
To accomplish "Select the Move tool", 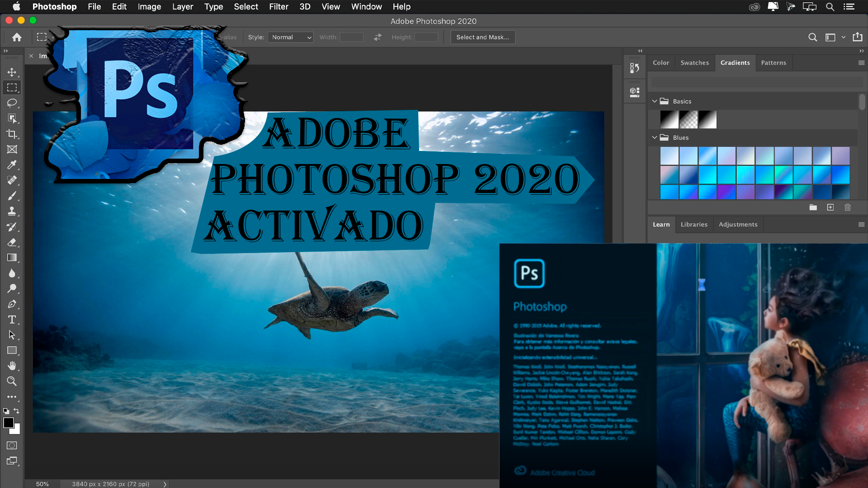I will click(12, 72).
